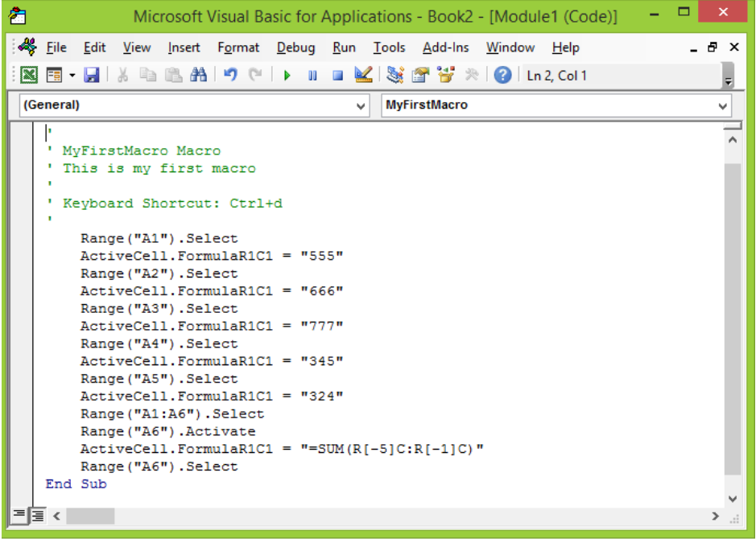This screenshot has height=539, width=756.
Task: Click the Undo arrow icon
Action: click(230, 75)
